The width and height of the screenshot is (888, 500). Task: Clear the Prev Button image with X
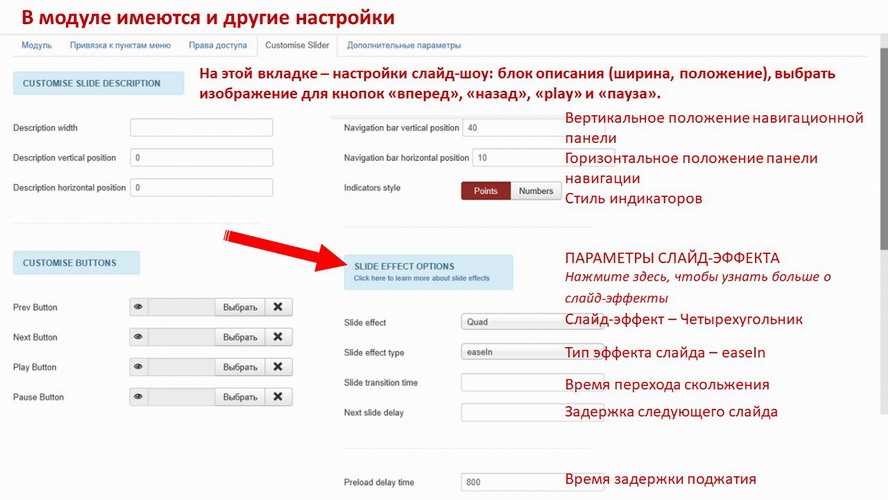click(279, 307)
